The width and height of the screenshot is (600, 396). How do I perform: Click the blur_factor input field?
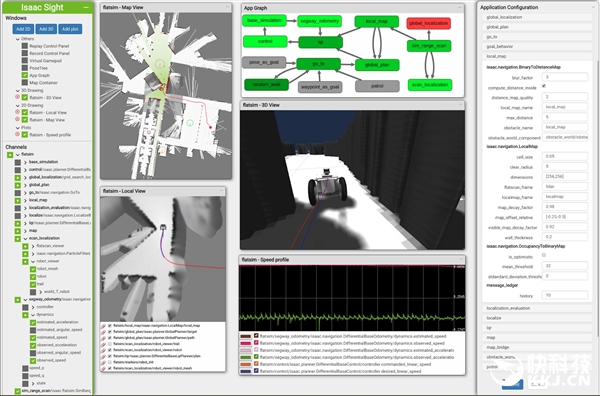(x=565, y=77)
